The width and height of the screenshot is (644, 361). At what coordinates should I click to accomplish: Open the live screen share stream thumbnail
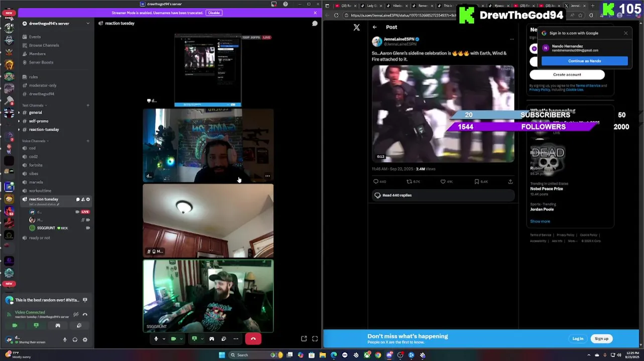coord(208,70)
